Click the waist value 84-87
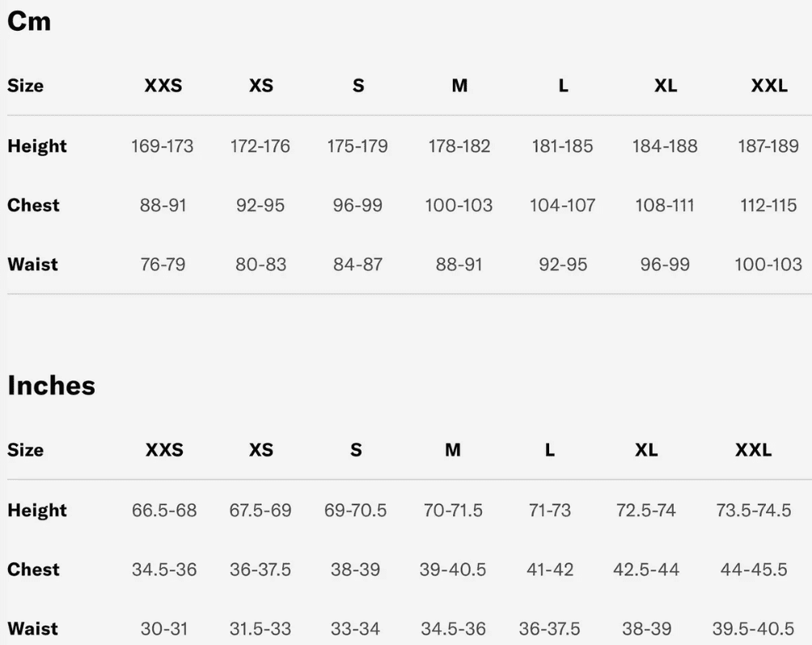 tap(357, 265)
